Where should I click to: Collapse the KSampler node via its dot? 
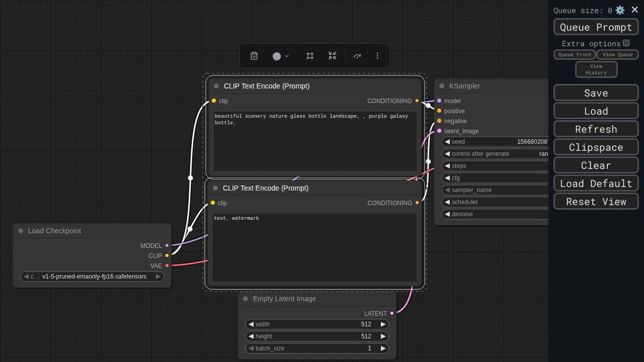pyautogui.click(x=442, y=86)
